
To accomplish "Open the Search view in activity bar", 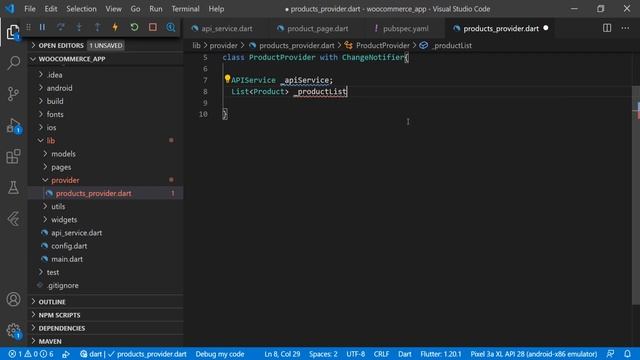I will pos(13,63).
